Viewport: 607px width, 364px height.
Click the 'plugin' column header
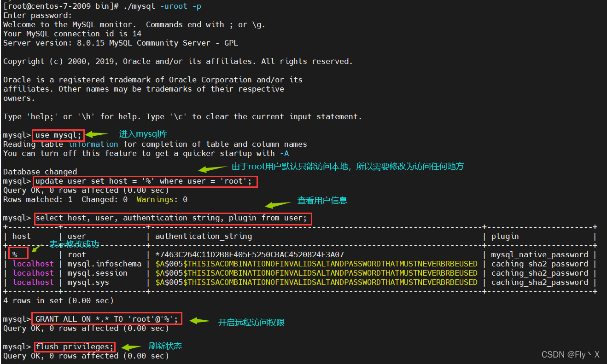point(505,236)
